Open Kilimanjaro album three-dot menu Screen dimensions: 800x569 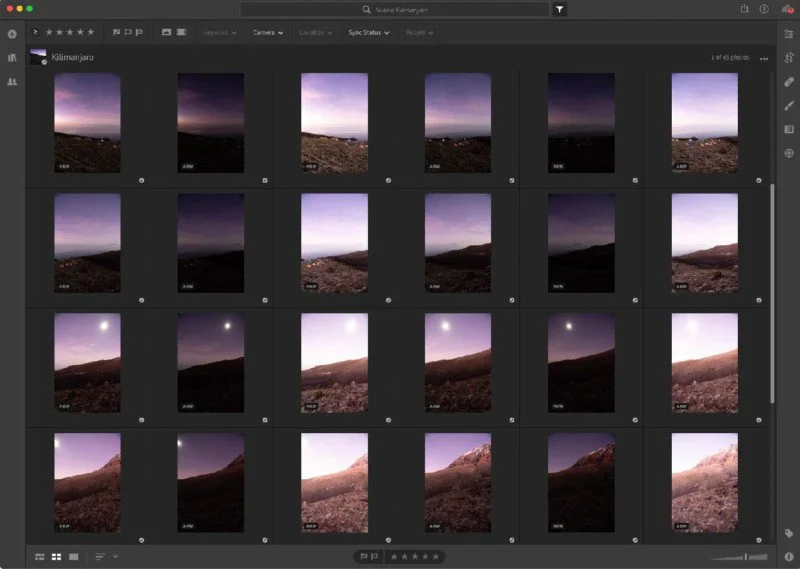coord(764,59)
